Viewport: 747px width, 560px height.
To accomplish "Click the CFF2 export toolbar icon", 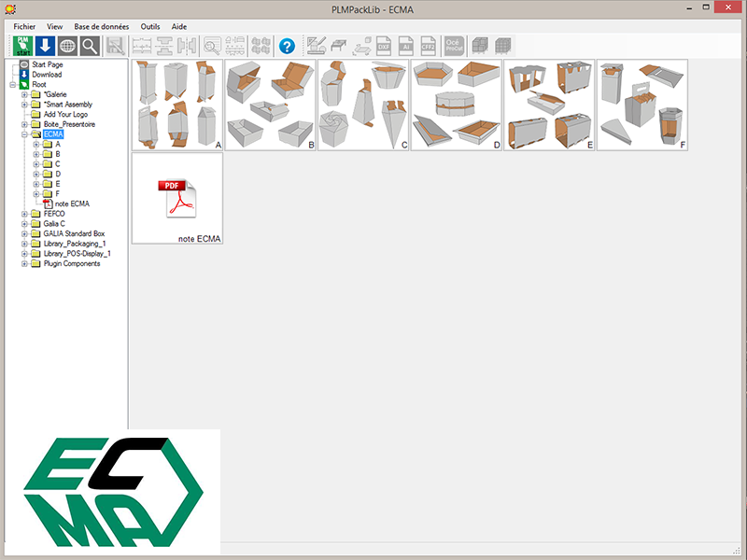I will (x=428, y=46).
